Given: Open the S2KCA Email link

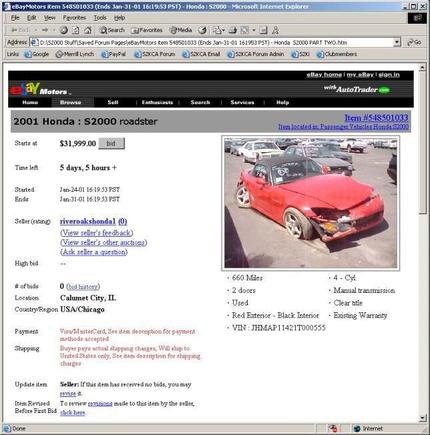Looking at the screenshot, I should pos(201,54).
